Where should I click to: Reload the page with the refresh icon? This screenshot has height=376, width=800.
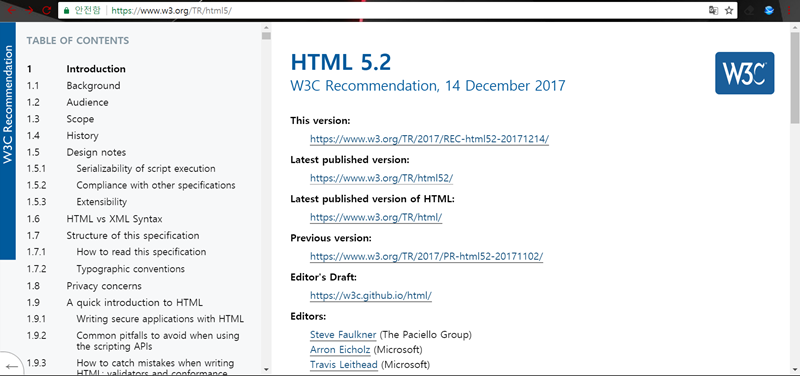tap(46, 10)
